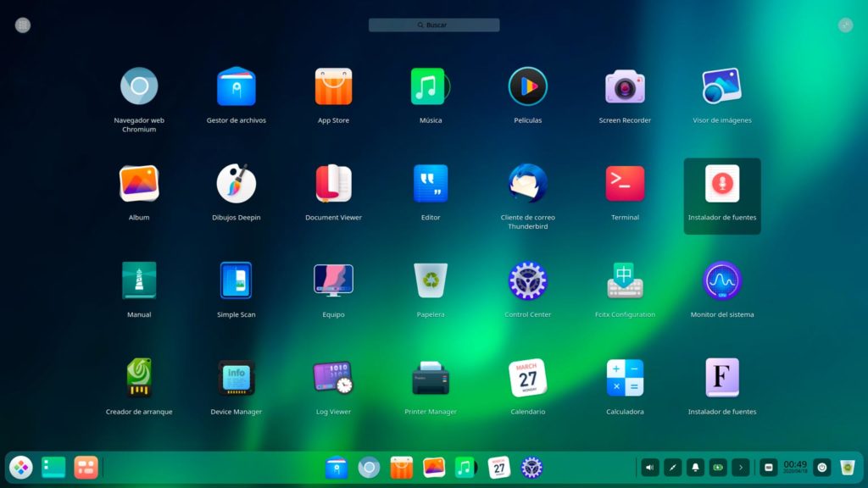Open Fcitx Configuration
This screenshot has width=868, height=488.
pyautogui.click(x=625, y=280)
